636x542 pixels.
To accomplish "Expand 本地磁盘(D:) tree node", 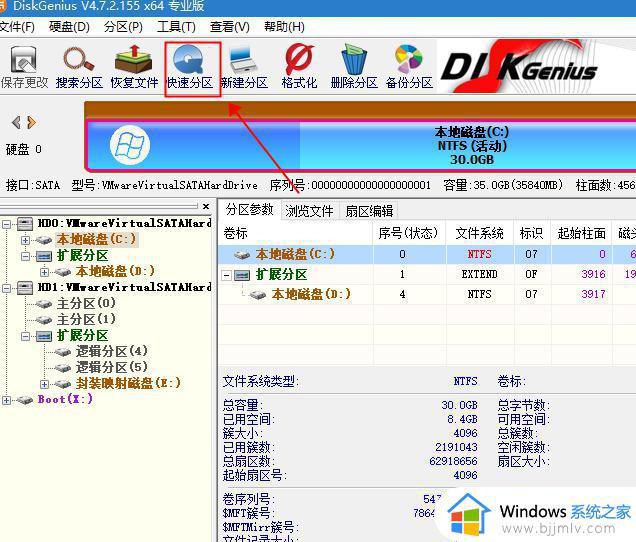I will (44, 272).
